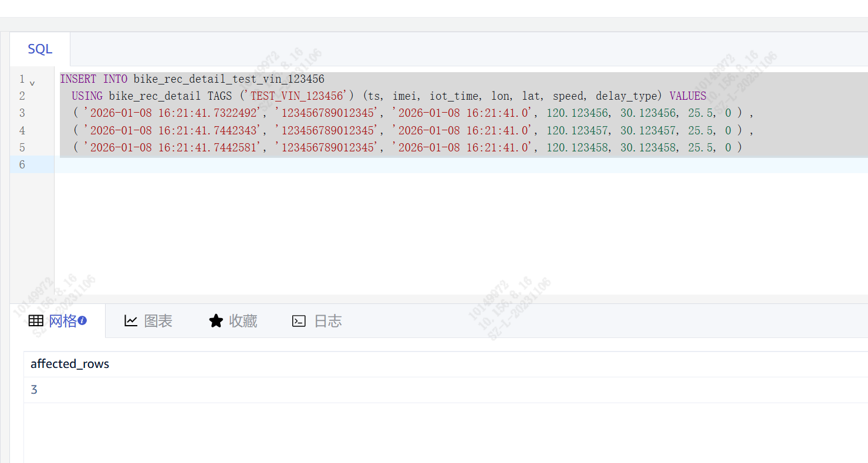The width and height of the screenshot is (868, 463).
Task: Open the 日志 tab label
Action: coord(327,321)
